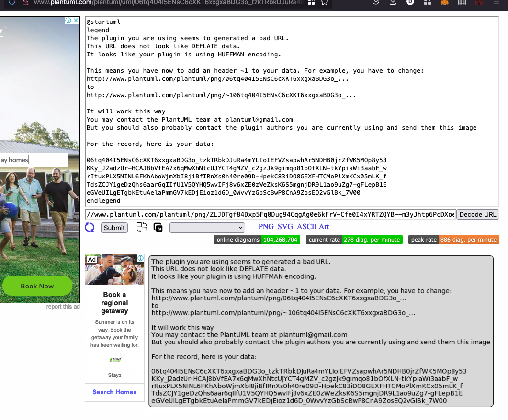Image resolution: width=508 pixels, height=420 pixels.
Task: Click the Pocket save icon in toolbar
Action: [376, 2]
